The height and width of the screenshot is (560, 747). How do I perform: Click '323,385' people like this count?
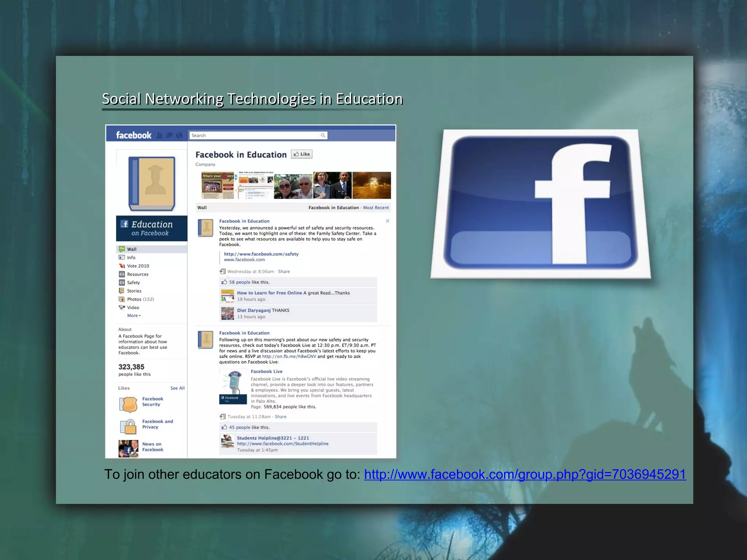131,367
